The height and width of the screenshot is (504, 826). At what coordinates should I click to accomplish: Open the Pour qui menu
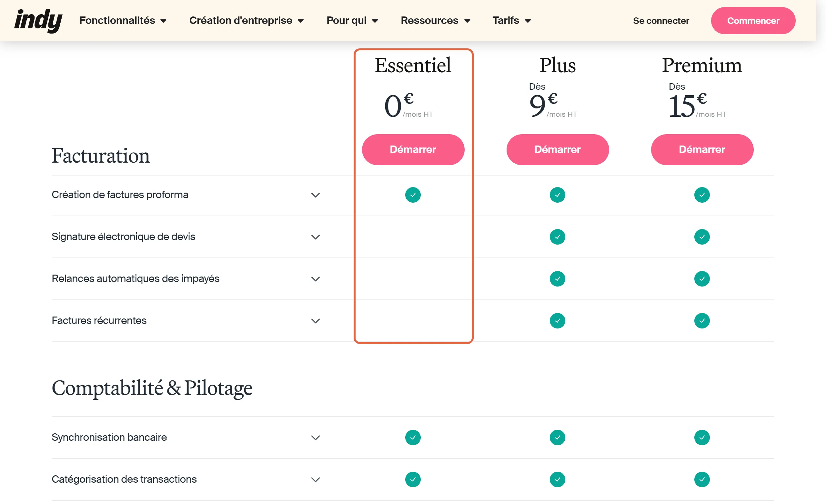(x=352, y=20)
